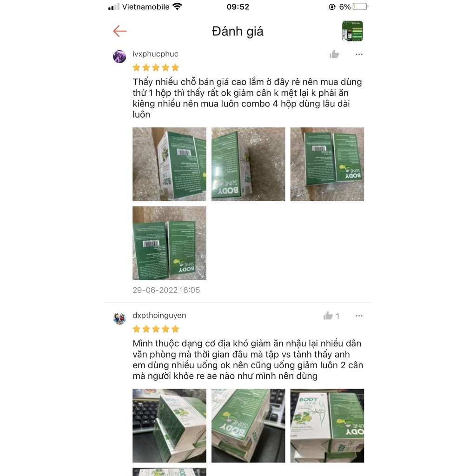The height and width of the screenshot is (476, 476).
Task: Open the product thumbnail in header
Action: coord(352,31)
